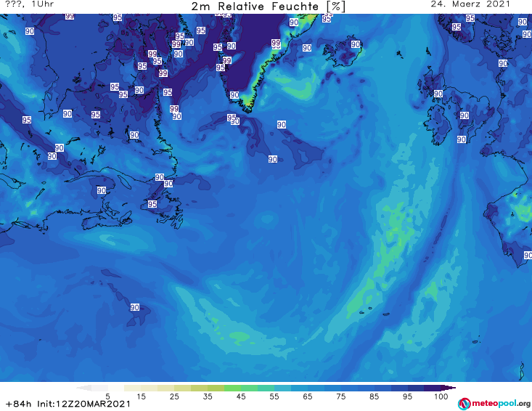The width and height of the screenshot is (532, 411).
Task: Click the isolated '90' contour label in the southern ocean
Action: pyautogui.click(x=135, y=307)
